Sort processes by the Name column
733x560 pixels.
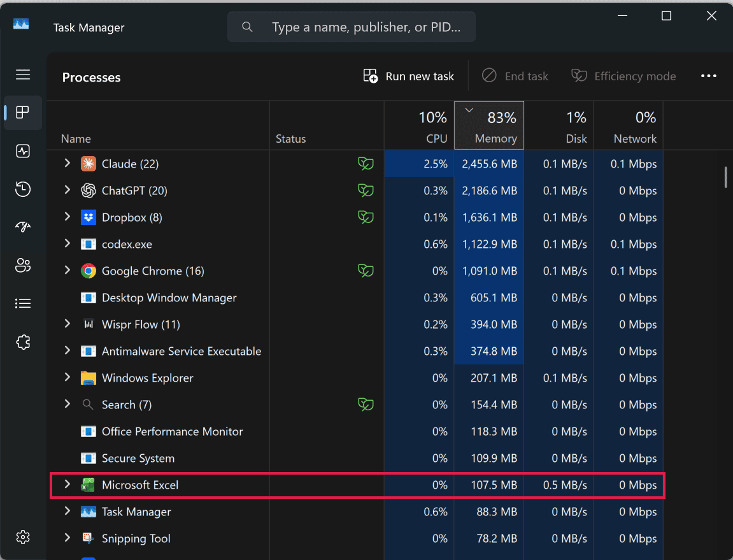tap(158, 126)
